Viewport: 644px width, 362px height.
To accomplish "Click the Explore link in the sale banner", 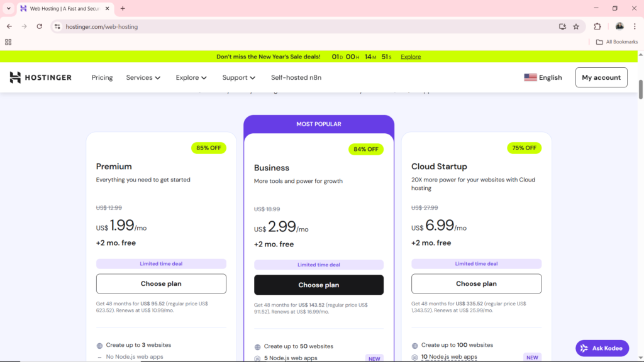I will pyautogui.click(x=410, y=57).
